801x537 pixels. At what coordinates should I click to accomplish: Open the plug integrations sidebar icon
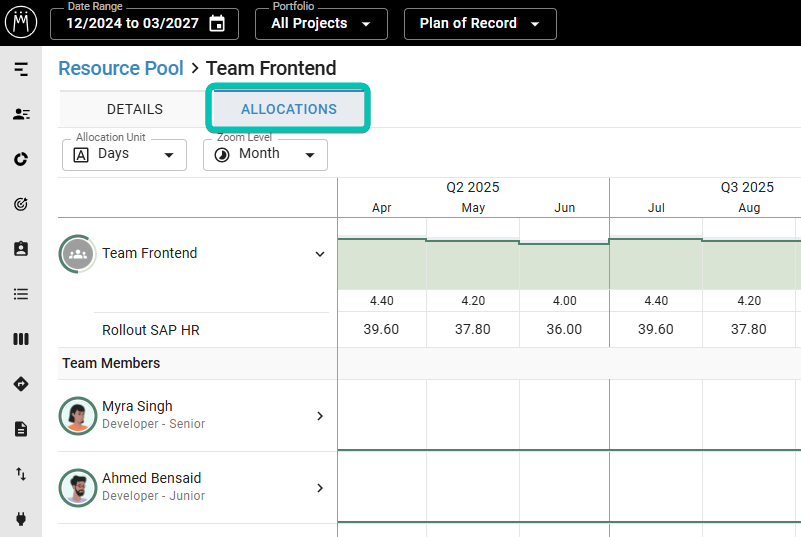pos(21,519)
